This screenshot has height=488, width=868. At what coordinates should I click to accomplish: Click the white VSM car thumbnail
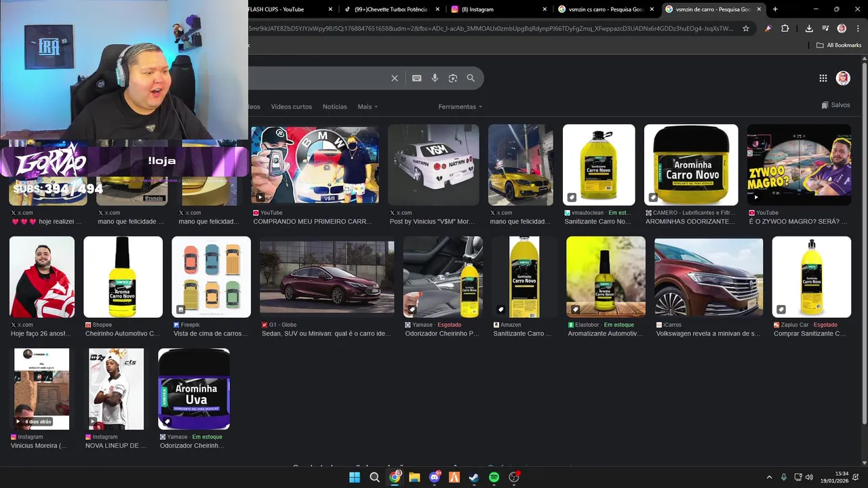(x=433, y=165)
